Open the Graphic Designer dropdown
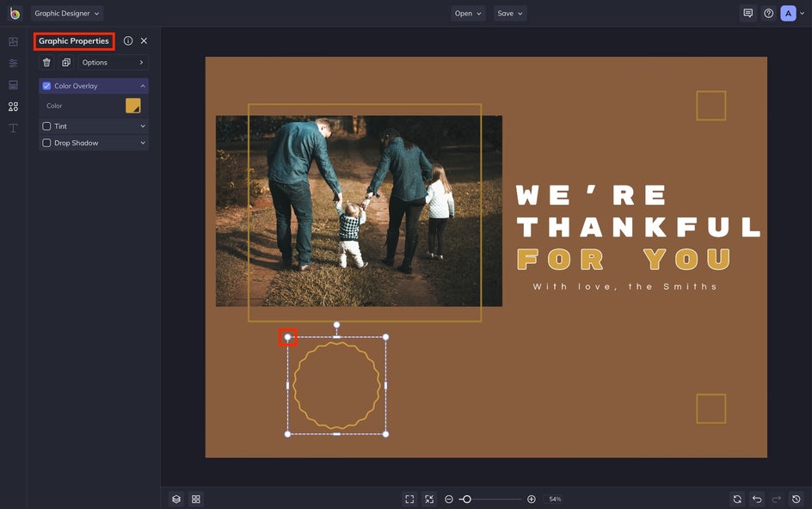The height and width of the screenshot is (509, 812). [67, 14]
